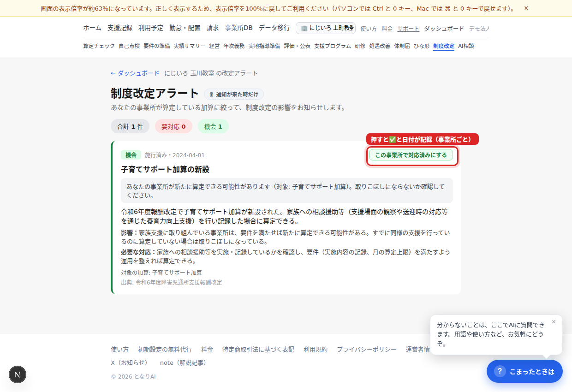Open the にじいろ 上町教室 facility selector
Viewport: 572px width, 392px height.
point(326,28)
